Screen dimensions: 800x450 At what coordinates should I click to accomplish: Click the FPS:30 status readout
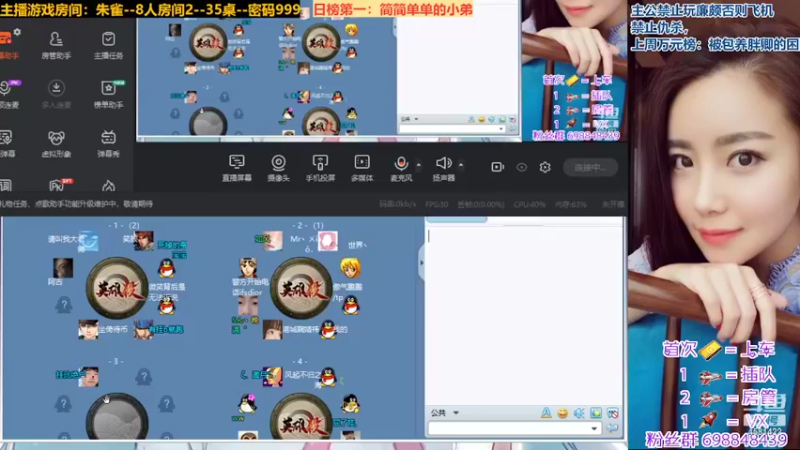click(436, 204)
